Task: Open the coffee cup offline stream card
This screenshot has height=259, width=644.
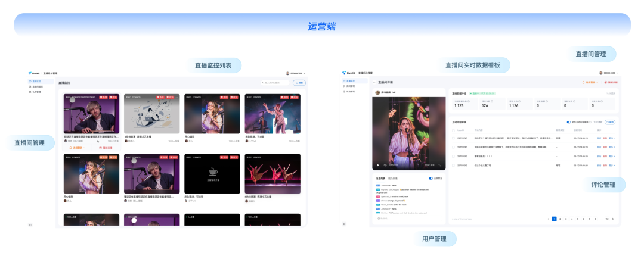Action: (x=212, y=174)
